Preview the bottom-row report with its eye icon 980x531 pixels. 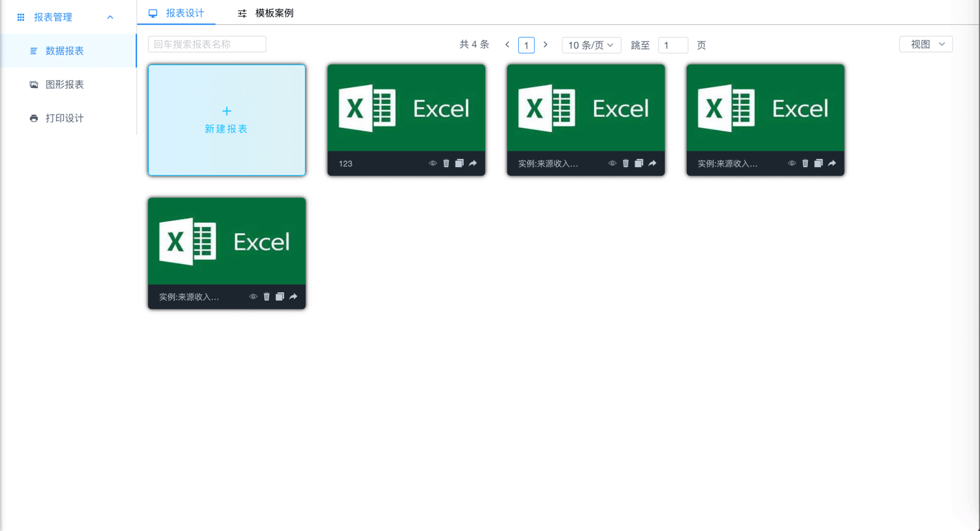tap(253, 297)
